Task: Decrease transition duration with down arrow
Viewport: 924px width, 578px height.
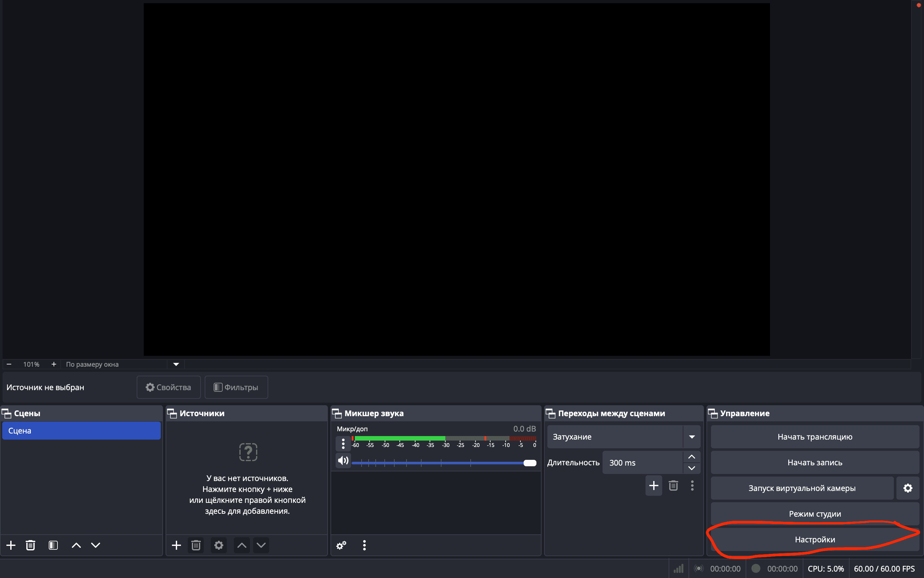Action: coord(691,468)
